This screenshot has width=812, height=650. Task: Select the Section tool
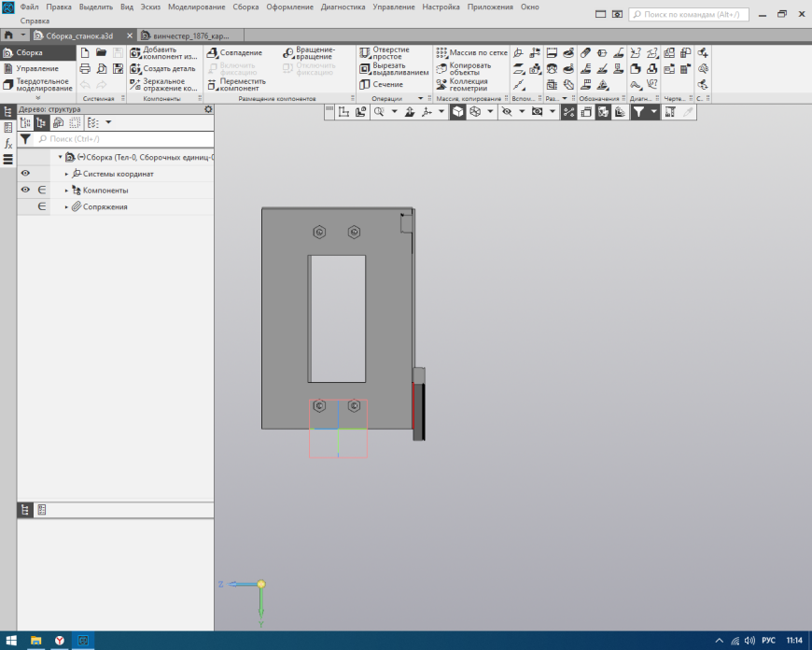click(x=366, y=84)
